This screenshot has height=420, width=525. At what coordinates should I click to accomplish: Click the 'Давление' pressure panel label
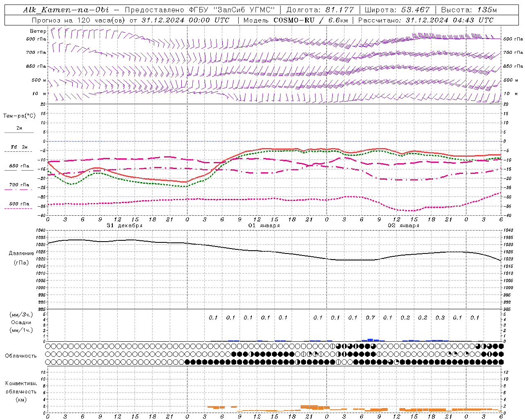[21, 253]
